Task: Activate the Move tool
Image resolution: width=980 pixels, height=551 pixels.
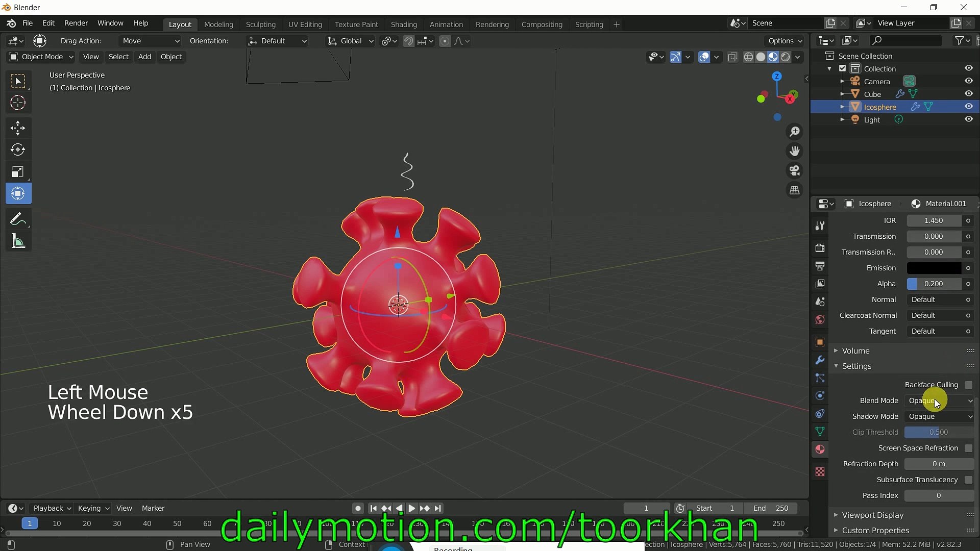Action: pyautogui.click(x=18, y=128)
